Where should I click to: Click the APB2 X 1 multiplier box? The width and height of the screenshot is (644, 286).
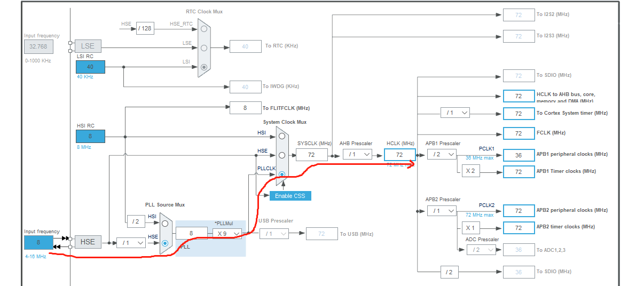[x=471, y=228]
